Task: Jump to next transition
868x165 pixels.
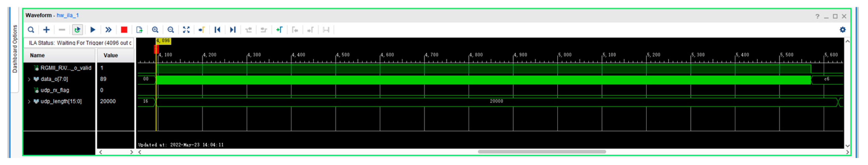Action: tap(264, 30)
